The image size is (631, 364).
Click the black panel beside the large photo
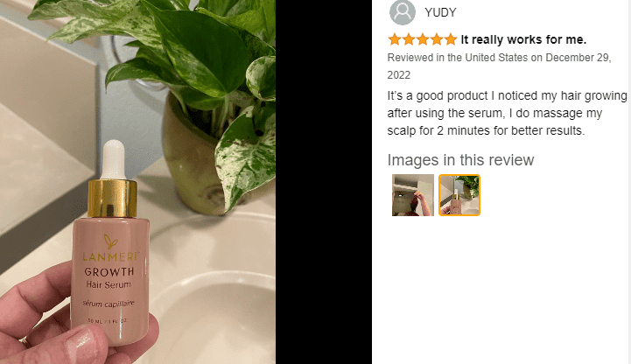coord(324,182)
